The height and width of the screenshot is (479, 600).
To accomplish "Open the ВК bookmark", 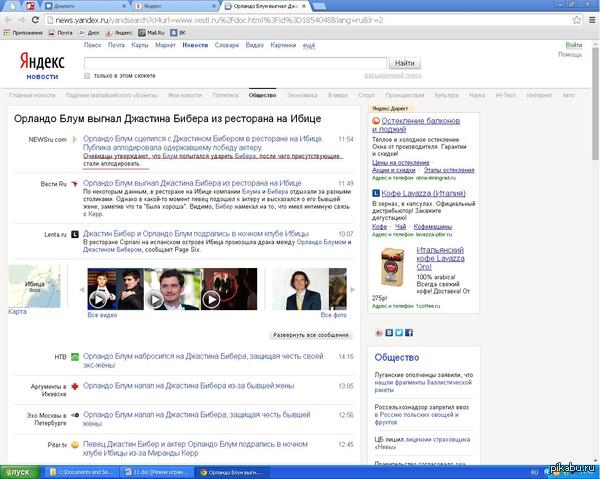I will point(178,33).
